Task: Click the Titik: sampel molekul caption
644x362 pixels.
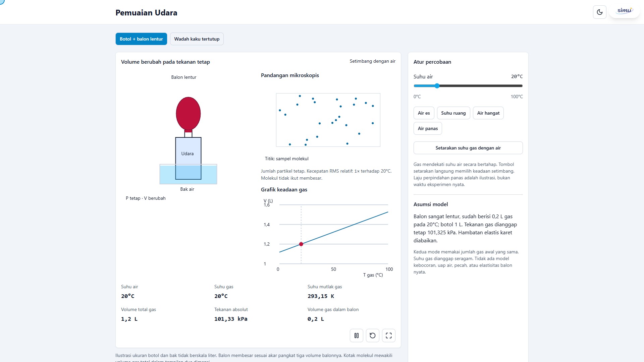Action: [x=286, y=159]
